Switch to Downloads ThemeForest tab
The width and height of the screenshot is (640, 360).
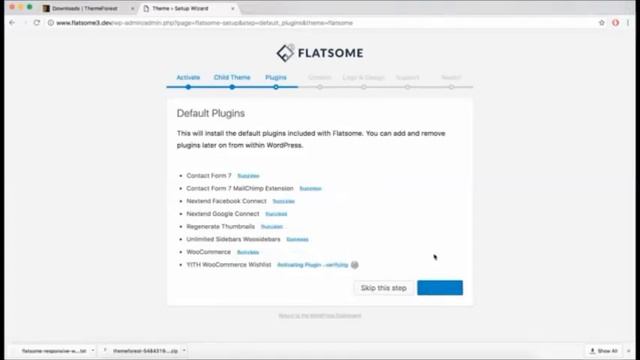click(84, 8)
